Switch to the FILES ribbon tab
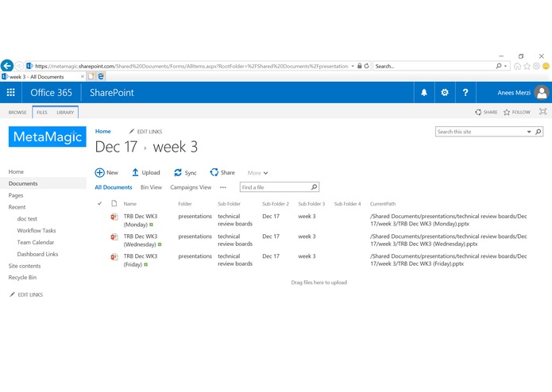The height and width of the screenshot is (392, 552). click(42, 112)
